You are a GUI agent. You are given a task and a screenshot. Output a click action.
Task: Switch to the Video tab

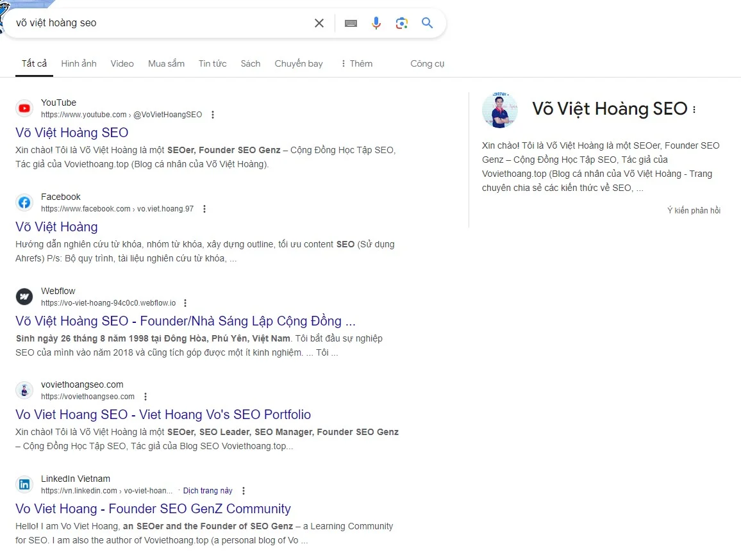[122, 63]
